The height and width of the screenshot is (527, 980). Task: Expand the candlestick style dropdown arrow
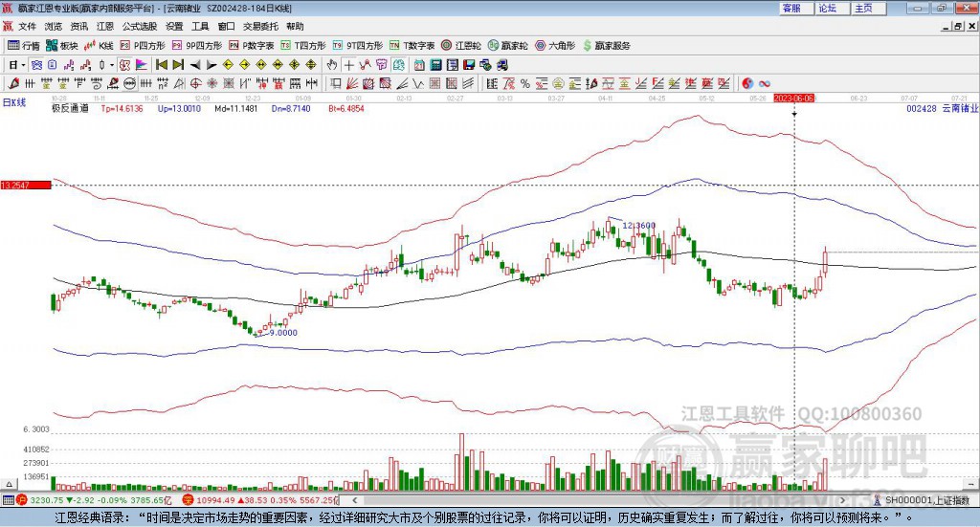(112, 65)
